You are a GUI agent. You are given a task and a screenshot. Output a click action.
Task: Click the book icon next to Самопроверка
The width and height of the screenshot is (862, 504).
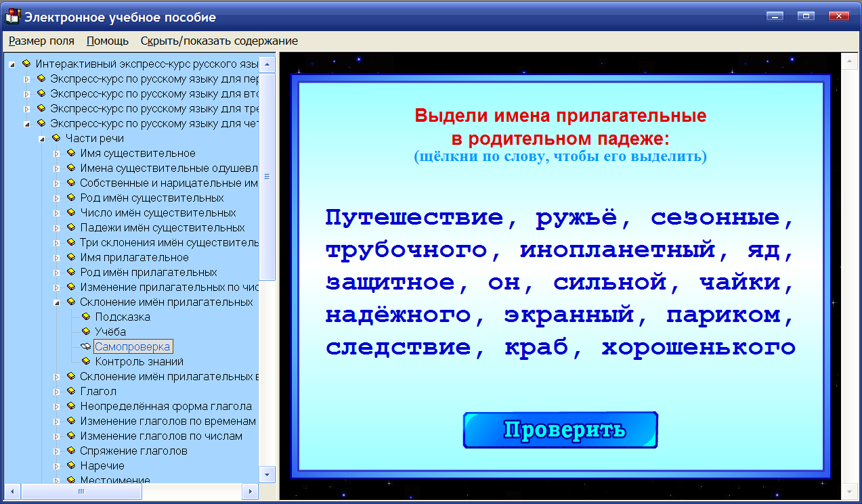pyautogui.click(x=85, y=346)
